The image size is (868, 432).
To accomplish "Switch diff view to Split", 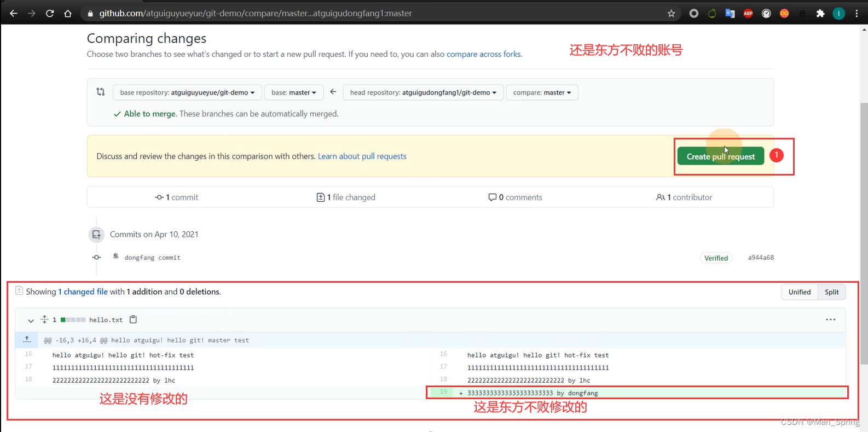I will pos(831,292).
